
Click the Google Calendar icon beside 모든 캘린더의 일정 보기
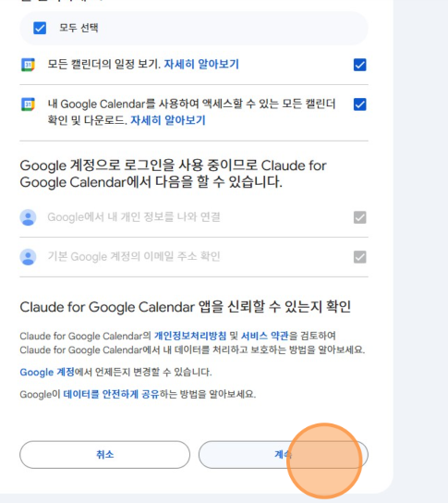coord(28,65)
